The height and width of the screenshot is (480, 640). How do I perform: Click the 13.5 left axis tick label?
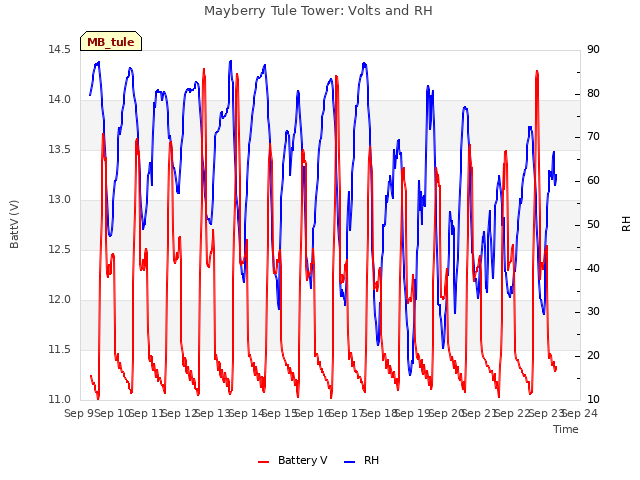point(60,149)
